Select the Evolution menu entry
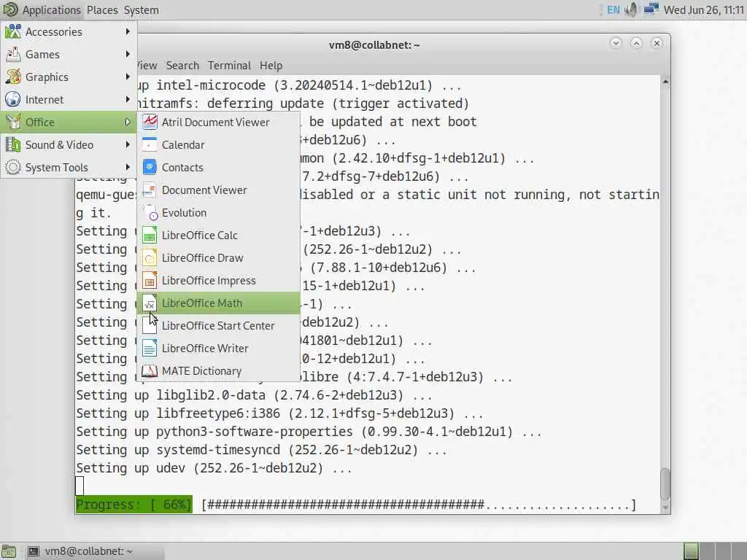The width and height of the screenshot is (747, 560). coord(219,212)
